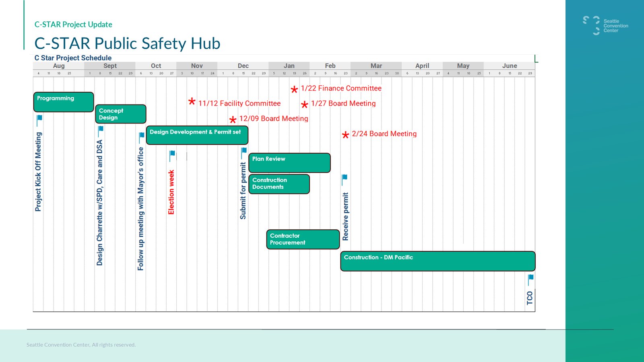The width and height of the screenshot is (644, 362).
Task: Click the C-STAR Project Update subtitle
Action: coord(73,25)
